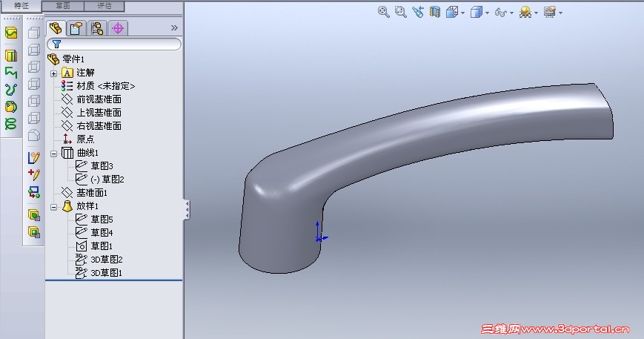Open the View Orientation dropdown arrow
644x339 pixels.
click(463, 13)
